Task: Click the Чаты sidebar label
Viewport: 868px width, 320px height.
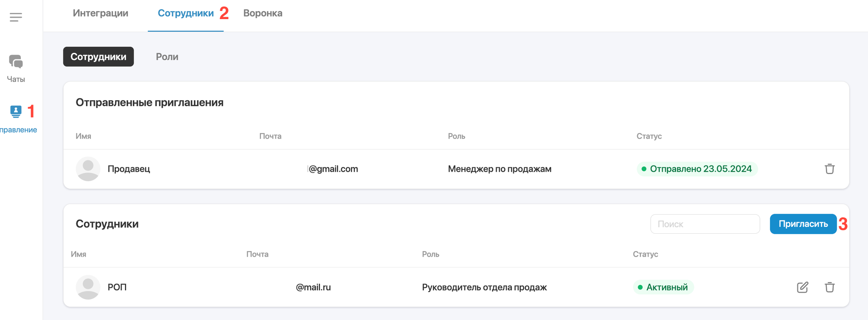Action: pos(16,79)
